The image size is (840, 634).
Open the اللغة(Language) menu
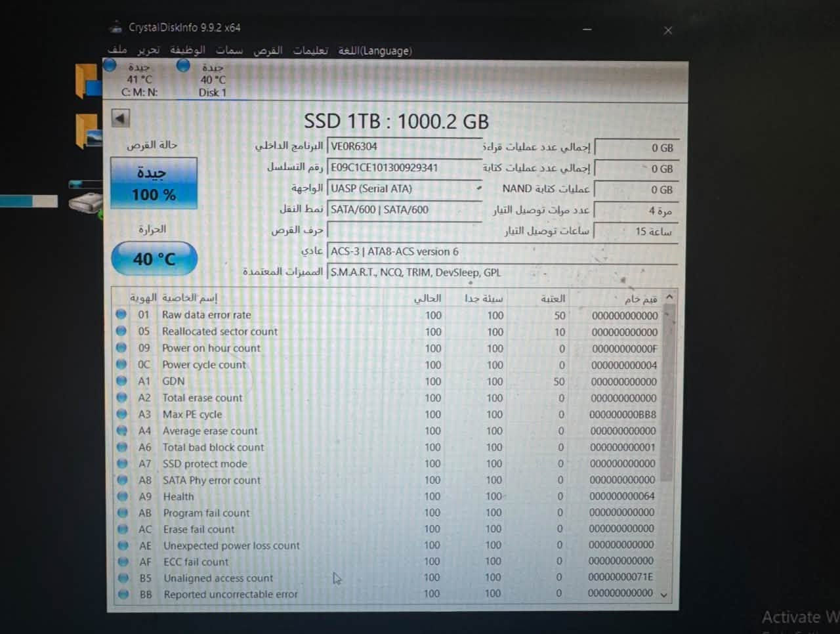375,51
